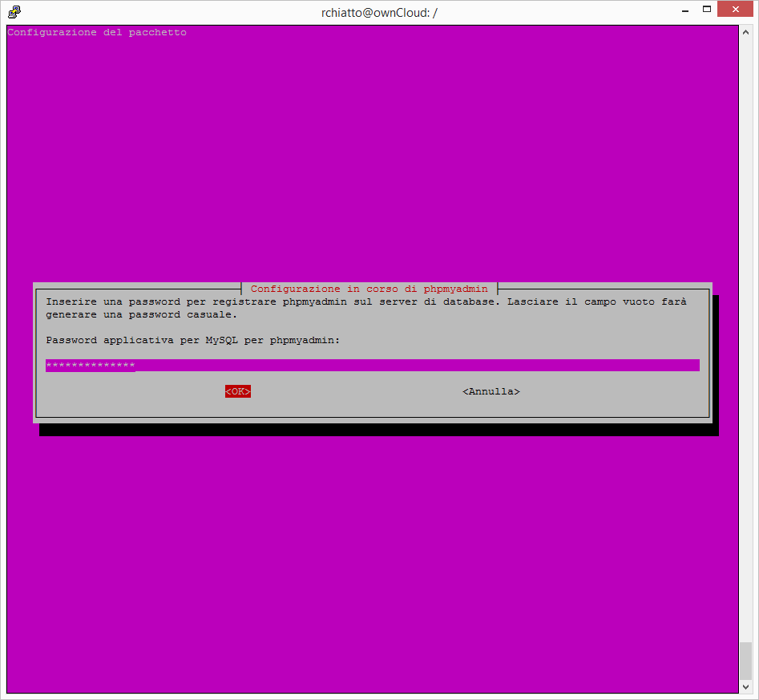This screenshot has width=759, height=700.
Task: Confirm the password with the OK button
Action: (x=238, y=391)
